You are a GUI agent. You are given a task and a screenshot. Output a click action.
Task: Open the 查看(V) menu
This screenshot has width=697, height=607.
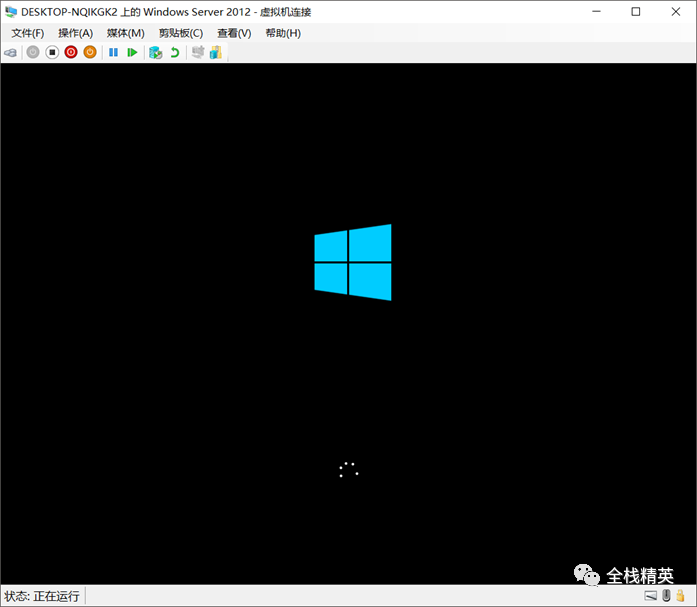(x=234, y=33)
